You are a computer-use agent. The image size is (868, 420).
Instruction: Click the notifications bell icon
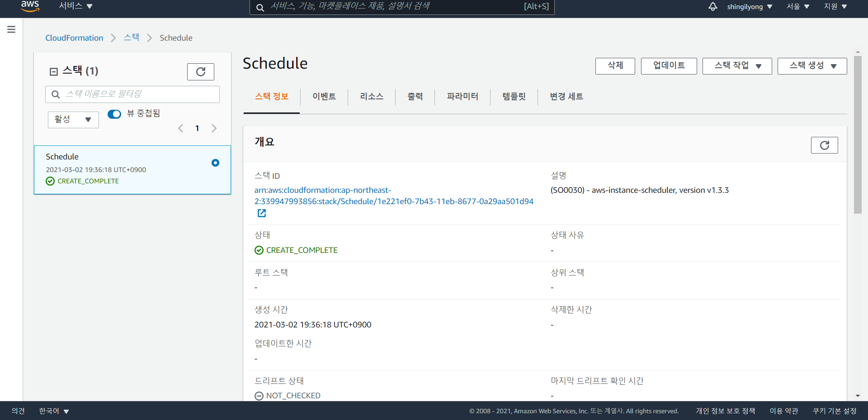tap(713, 6)
